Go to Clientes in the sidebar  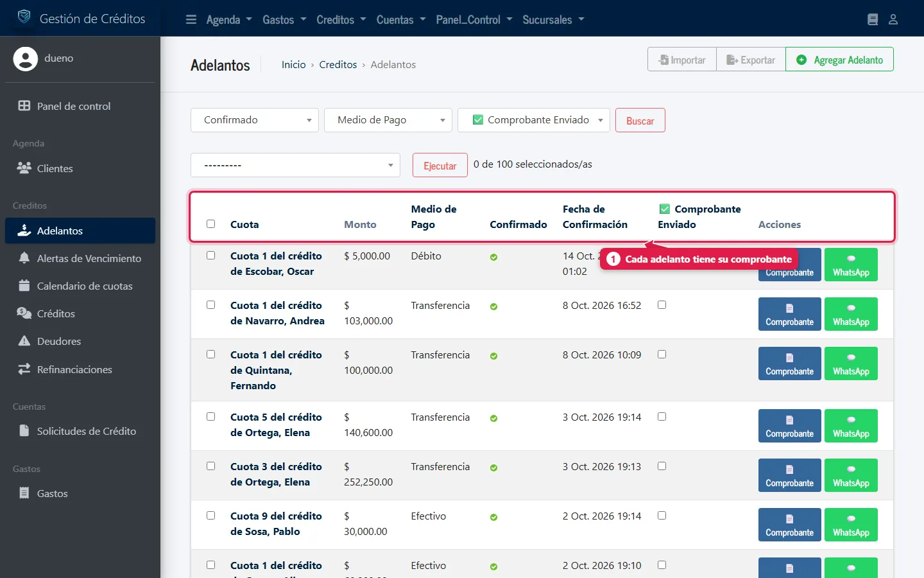(80, 168)
